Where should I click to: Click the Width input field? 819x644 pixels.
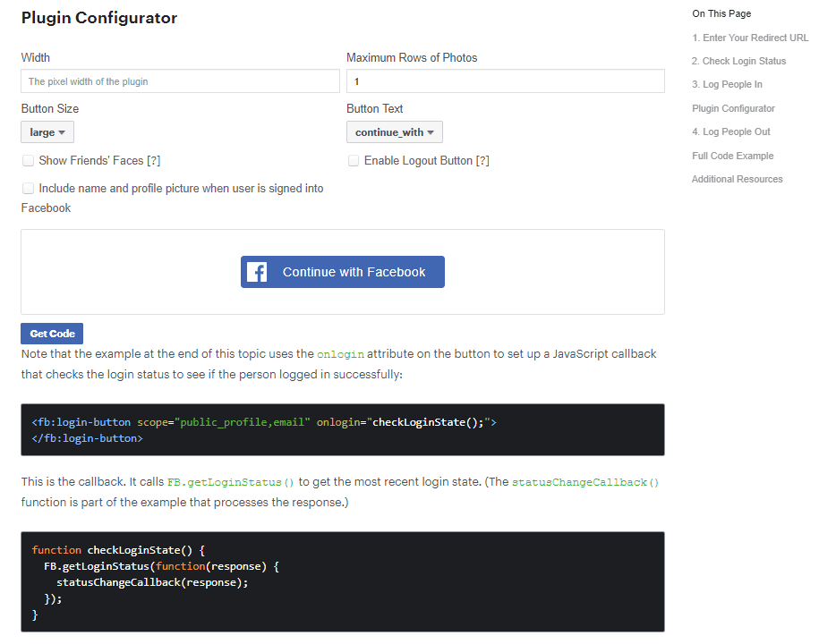pyautogui.click(x=179, y=80)
